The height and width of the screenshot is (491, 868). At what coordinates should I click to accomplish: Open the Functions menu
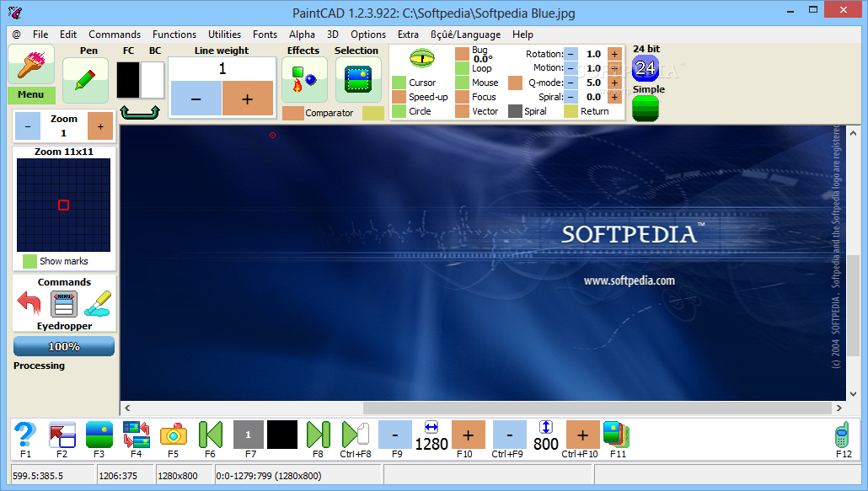coord(174,35)
